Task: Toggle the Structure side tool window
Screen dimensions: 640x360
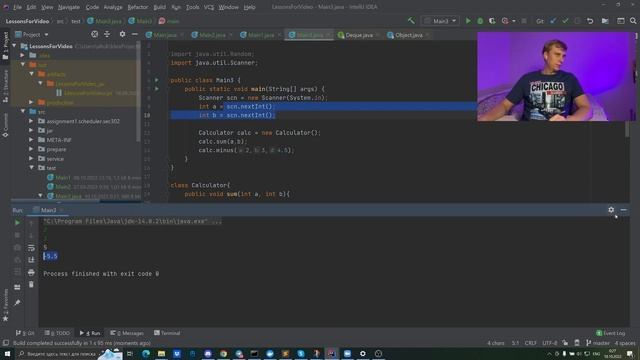Action: click(5, 86)
